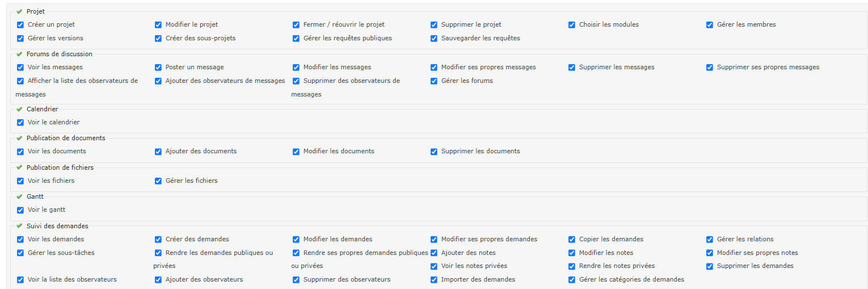
Task: Uncheck the 'Voir le gantt' checkbox
Action: [x=20, y=210]
